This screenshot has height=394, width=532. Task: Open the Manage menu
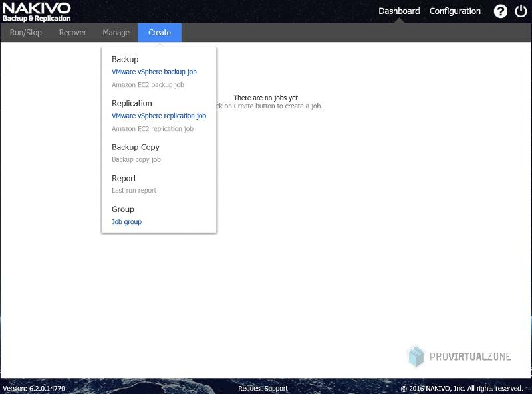click(x=116, y=33)
